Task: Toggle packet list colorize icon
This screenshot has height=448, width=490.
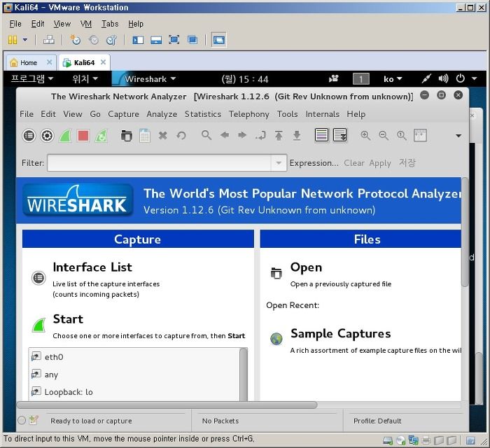Action: click(321, 135)
